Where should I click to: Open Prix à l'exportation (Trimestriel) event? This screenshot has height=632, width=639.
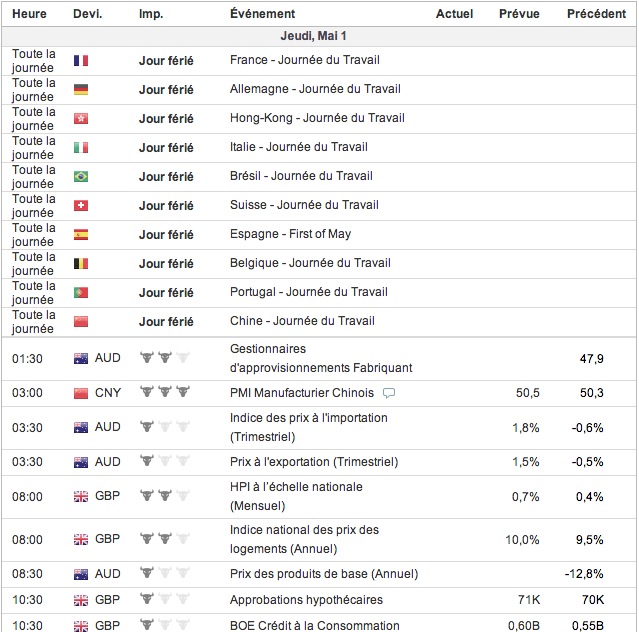coord(313,462)
